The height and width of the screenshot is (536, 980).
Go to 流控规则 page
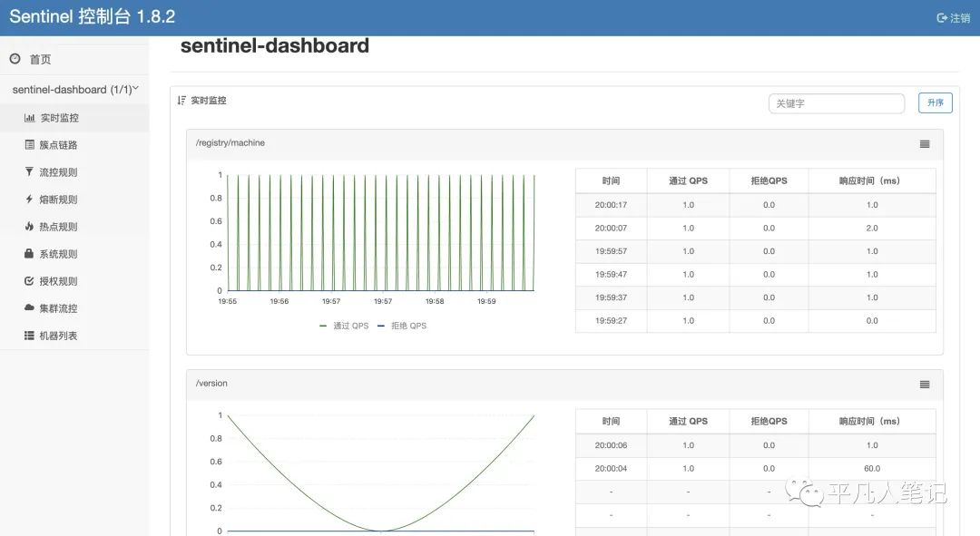tap(74, 171)
